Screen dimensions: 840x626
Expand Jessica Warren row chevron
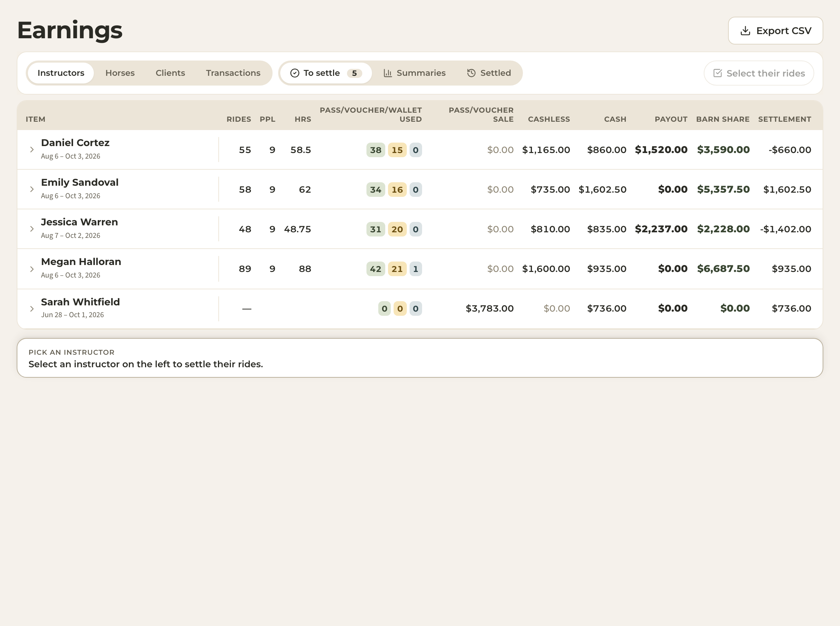point(32,229)
